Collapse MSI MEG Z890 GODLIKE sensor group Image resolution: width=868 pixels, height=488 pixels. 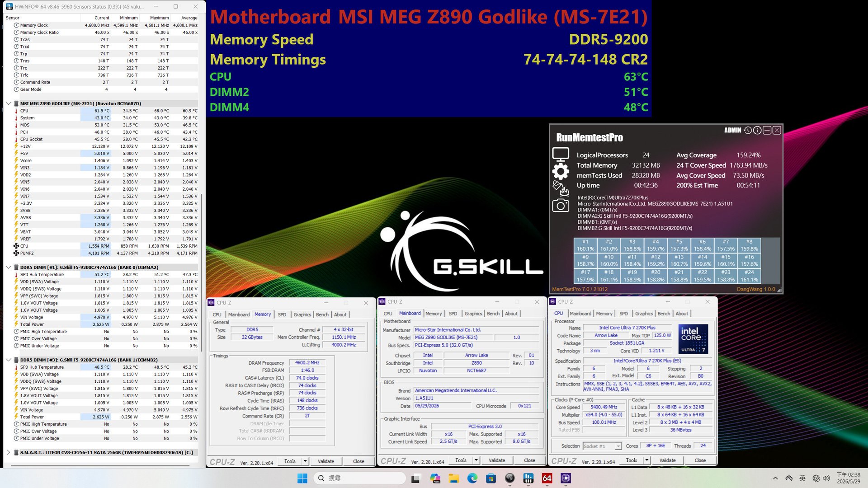(x=8, y=103)
